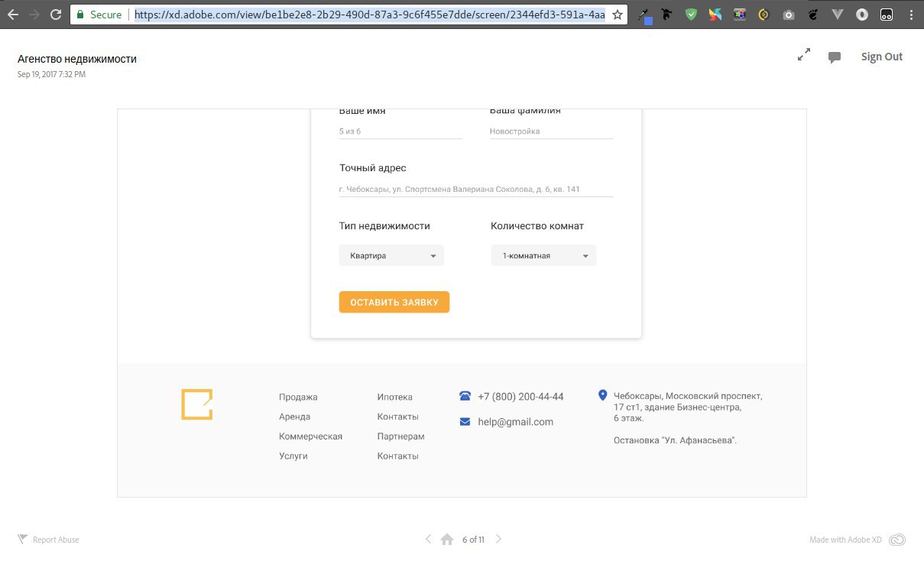Enter fullscreen prototype view

click(804, 56)
